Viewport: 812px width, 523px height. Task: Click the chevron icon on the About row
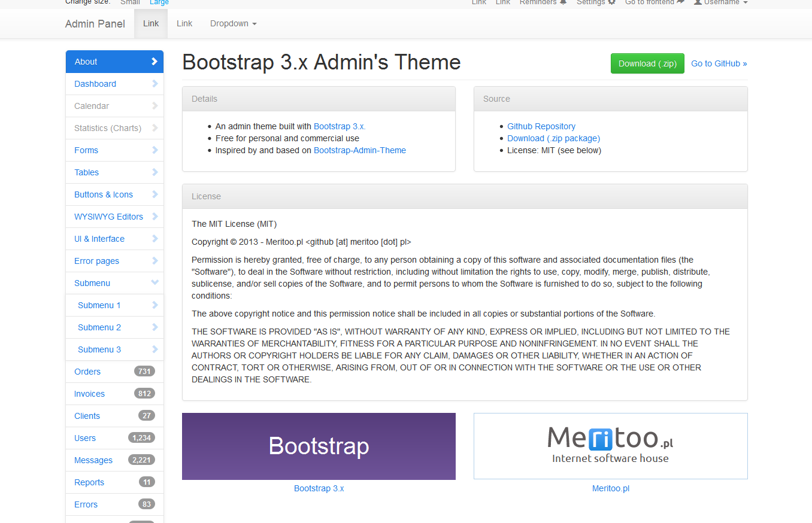[154, 62]
